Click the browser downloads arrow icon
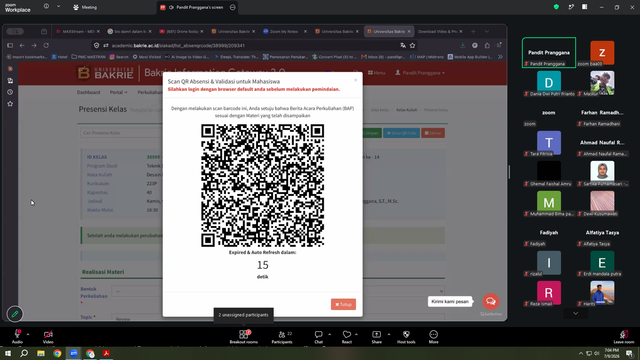Viewport: 640px width, 360px height. click(462, 45)
